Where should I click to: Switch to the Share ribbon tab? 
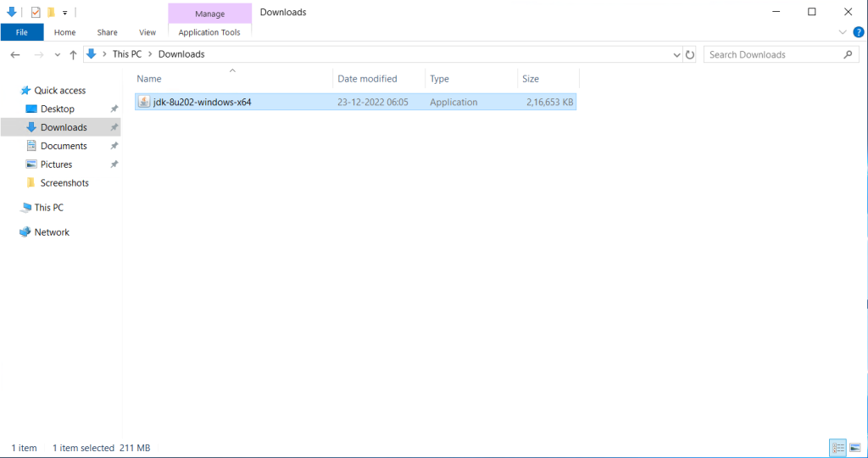[x=107, y=32]
